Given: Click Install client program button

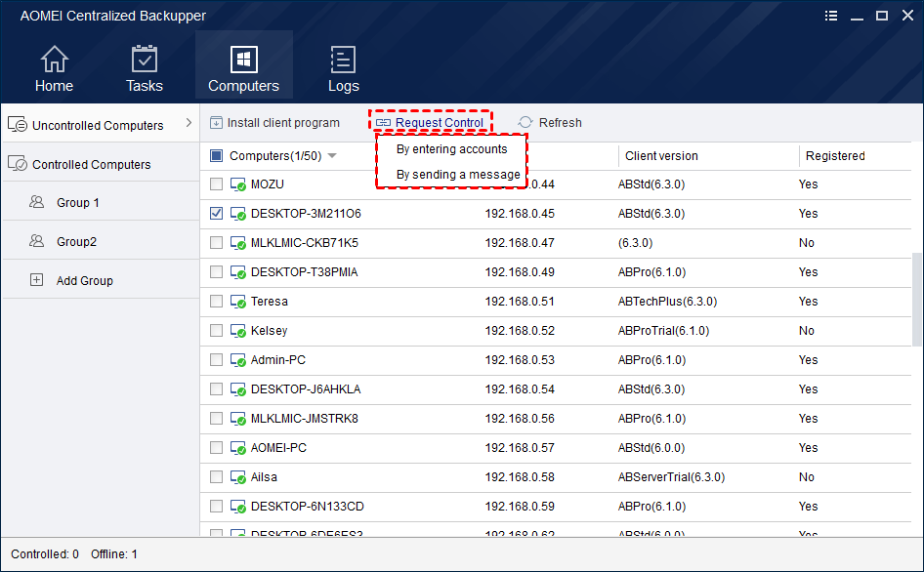Looking at the screenshot, I should (x=274, y=123).
